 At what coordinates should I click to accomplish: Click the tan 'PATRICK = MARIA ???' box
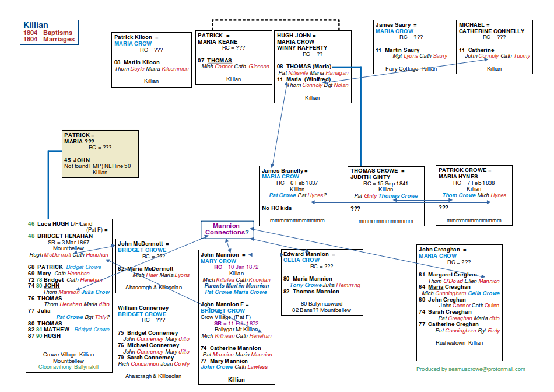click(x=80, y=138)
